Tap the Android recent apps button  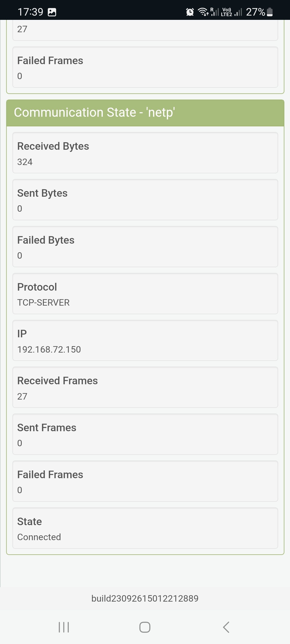(x=64, y=627)
